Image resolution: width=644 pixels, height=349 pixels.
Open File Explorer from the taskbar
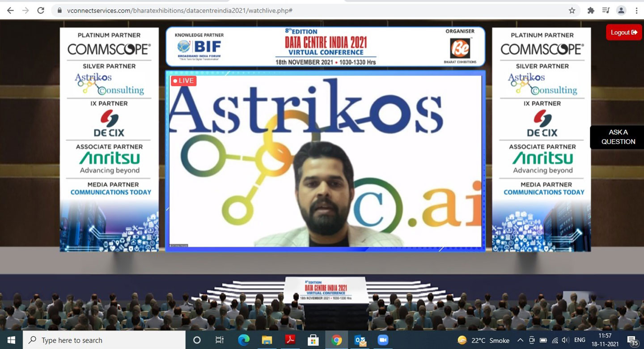[x=267, y=340]
